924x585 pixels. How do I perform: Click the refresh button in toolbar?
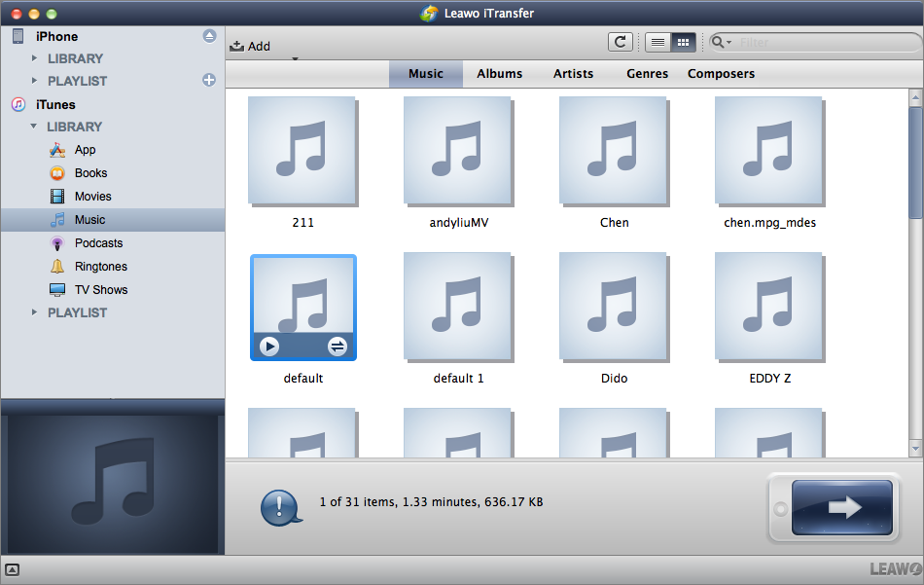(x=620, y=42)
